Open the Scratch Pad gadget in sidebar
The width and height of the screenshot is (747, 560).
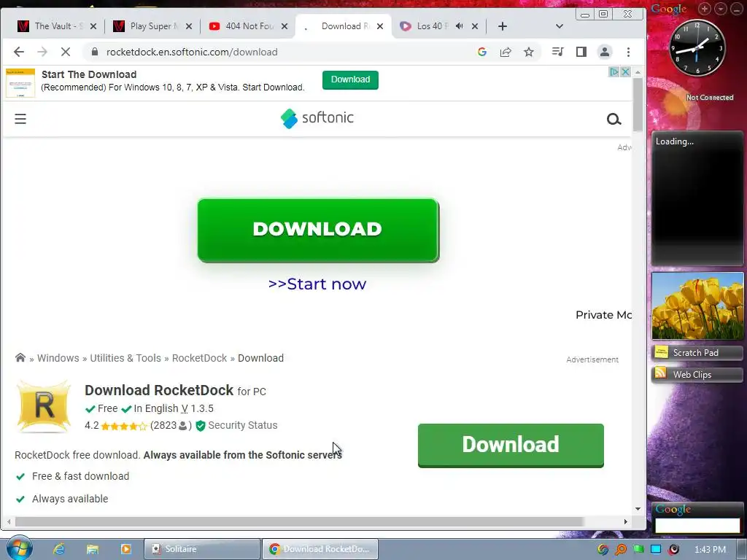[697, 353]
